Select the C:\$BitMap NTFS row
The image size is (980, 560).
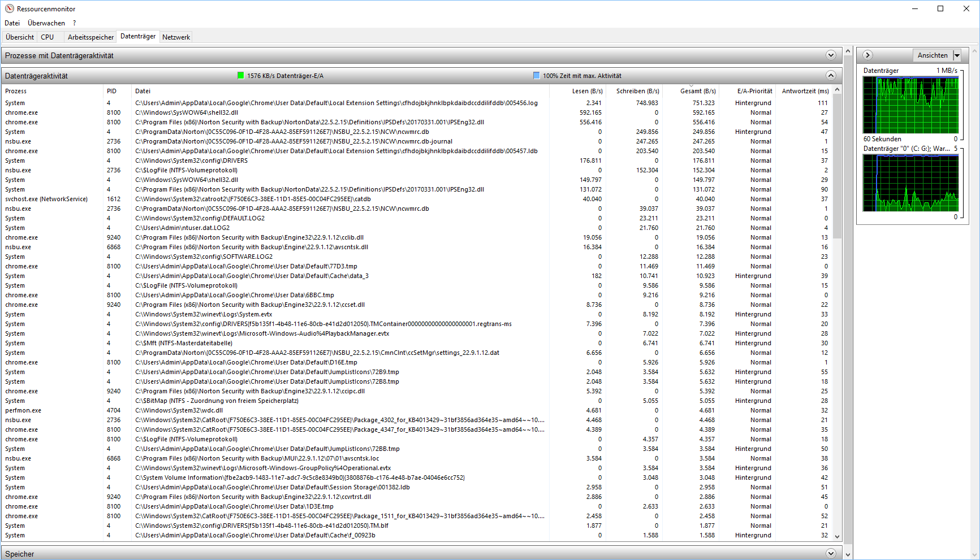tap(417, 401)
